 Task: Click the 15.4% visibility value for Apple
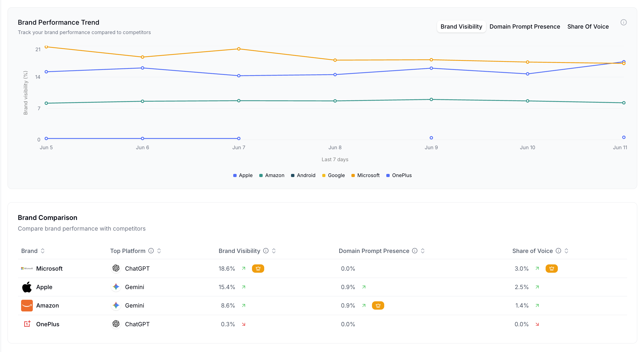[227, 287]
